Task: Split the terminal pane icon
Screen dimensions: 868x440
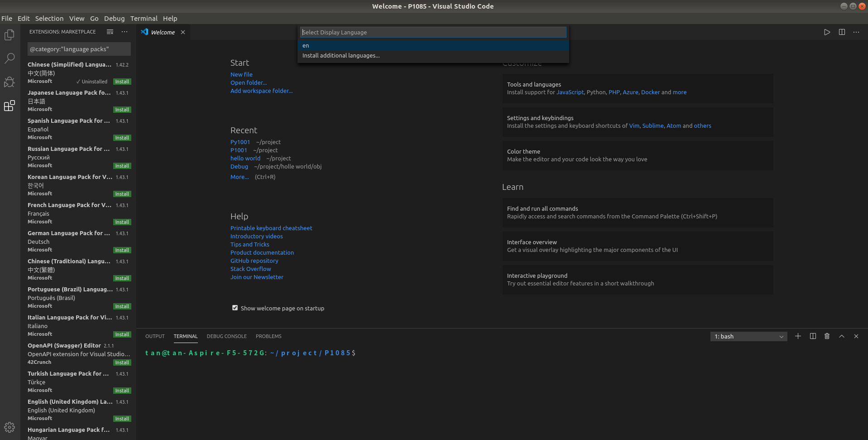Action: [x=812, y=336]
